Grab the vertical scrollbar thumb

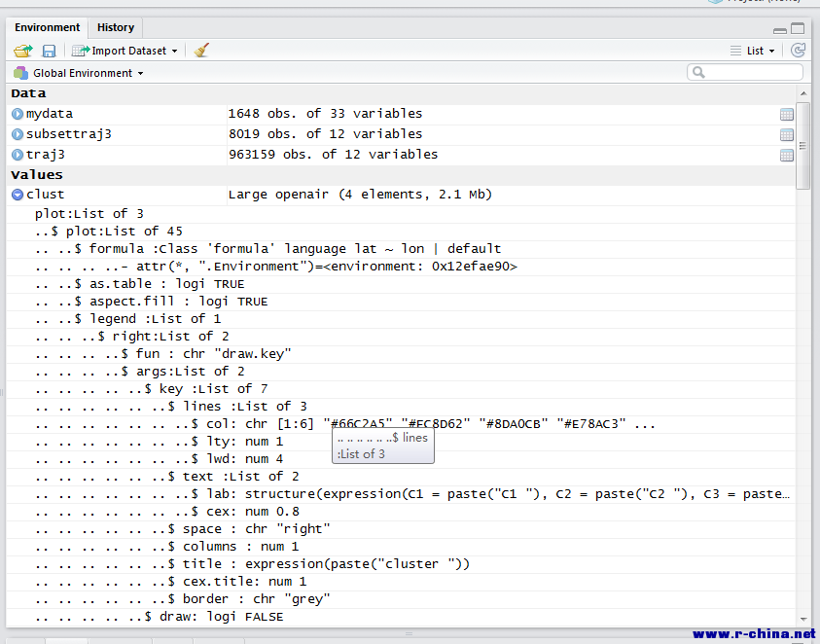803,146
